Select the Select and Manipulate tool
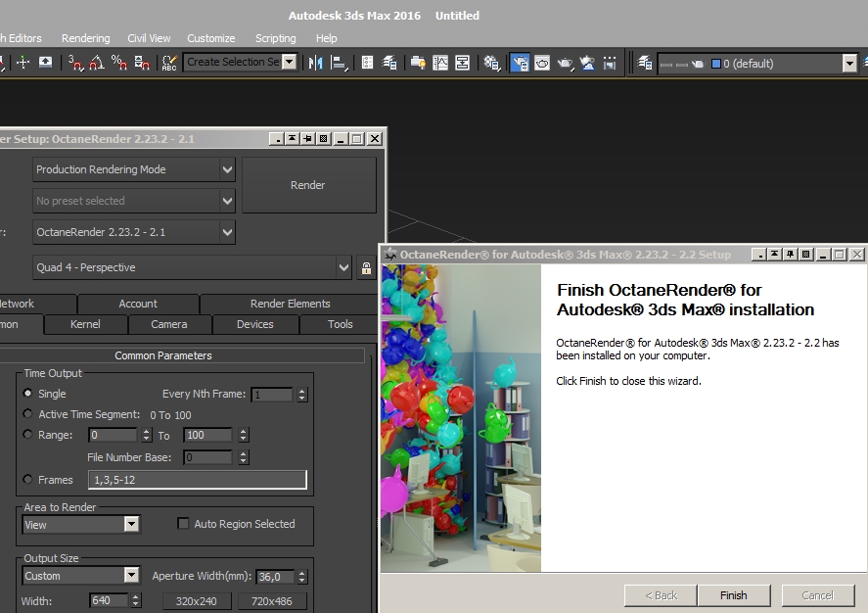 pos(23,63)
